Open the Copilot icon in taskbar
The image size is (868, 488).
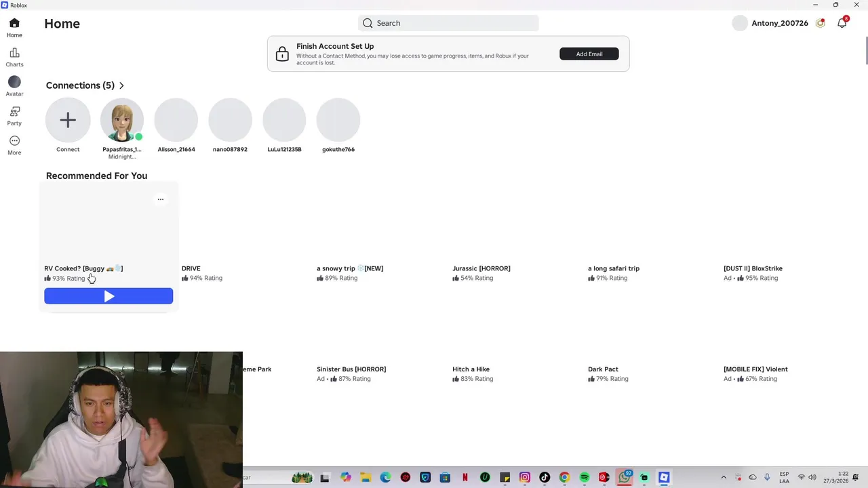coord(346,477)
